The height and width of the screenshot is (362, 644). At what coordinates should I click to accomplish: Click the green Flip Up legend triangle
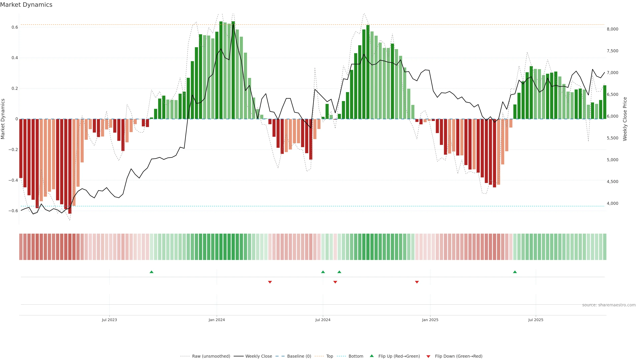click(x=372, y=356)
